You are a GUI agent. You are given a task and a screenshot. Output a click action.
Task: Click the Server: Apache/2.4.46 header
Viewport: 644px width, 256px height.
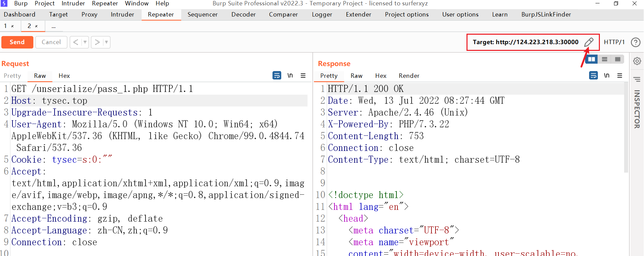(x=398, y=113)
